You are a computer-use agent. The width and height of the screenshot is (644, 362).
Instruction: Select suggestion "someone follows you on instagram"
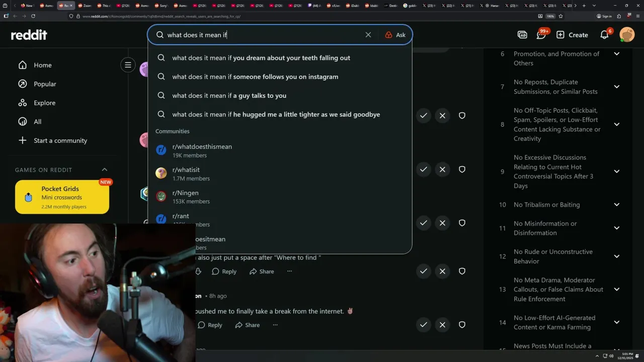pos(280,77)
